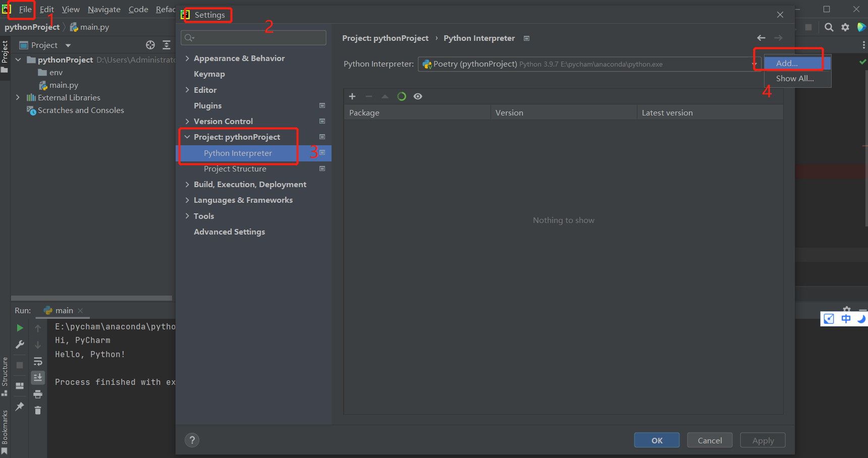Click the help question mark button
Viewport: 868px width, 458px height.
(x=192, y=440)
